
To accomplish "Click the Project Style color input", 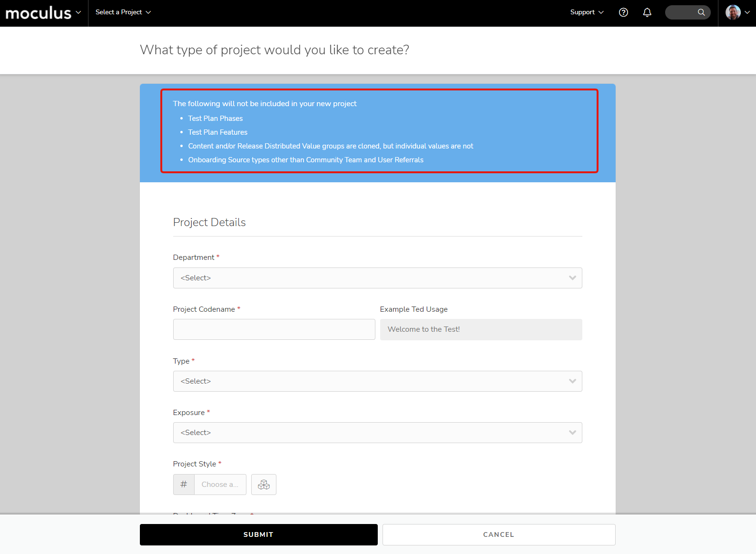I will coord(220,485).
